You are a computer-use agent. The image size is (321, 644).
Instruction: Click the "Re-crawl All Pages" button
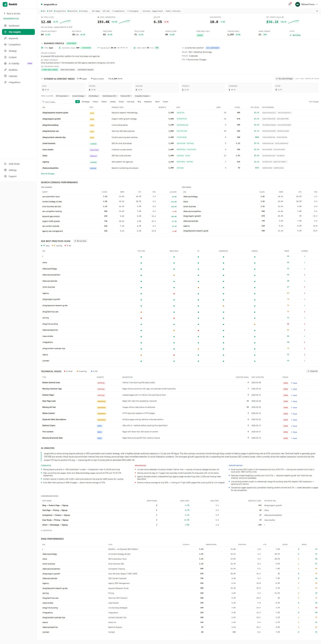[x=284, y=79]
